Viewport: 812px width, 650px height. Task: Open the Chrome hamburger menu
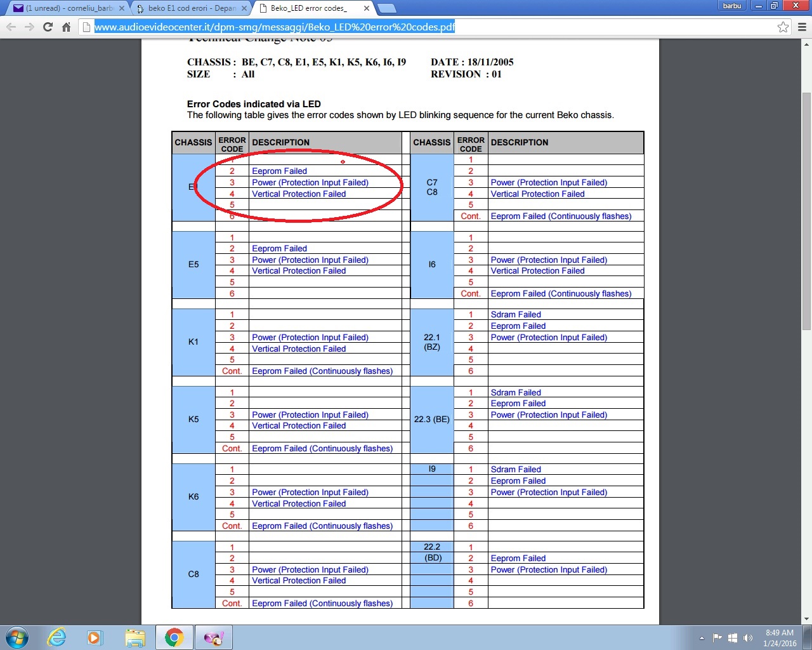[x=802, y=27]
